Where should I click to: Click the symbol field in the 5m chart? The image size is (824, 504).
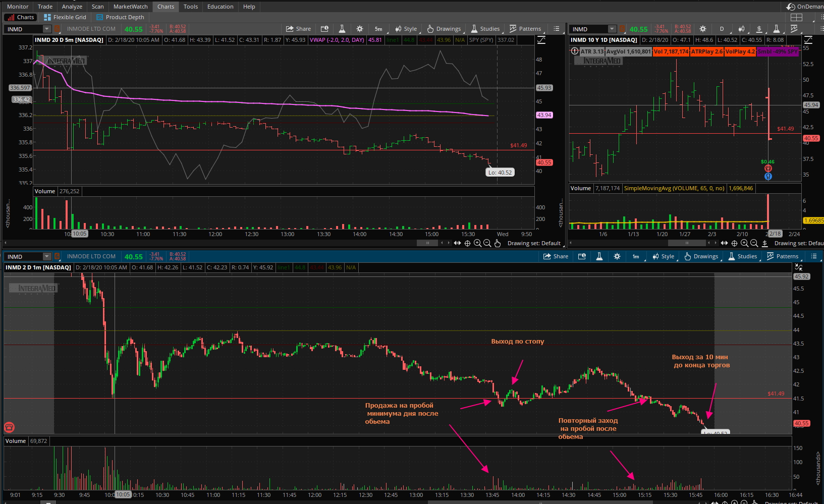tap(24, 29)
